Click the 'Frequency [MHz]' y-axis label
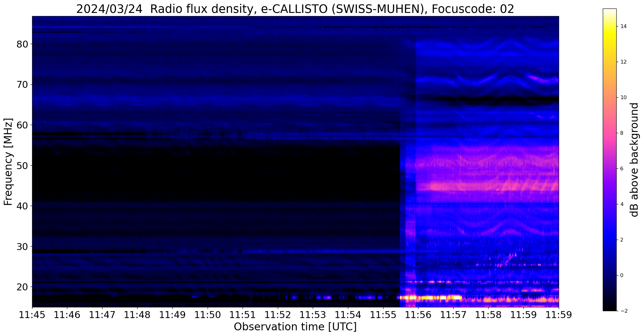Image resolution: width=644 pixels, height=336 pixels. (x=8, y=162)
